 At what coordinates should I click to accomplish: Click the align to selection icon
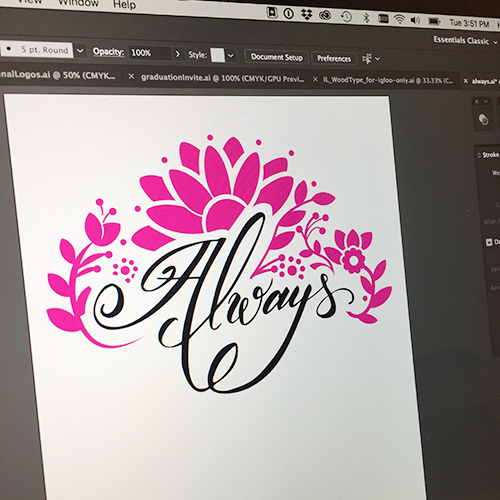(x=367, y=59)
